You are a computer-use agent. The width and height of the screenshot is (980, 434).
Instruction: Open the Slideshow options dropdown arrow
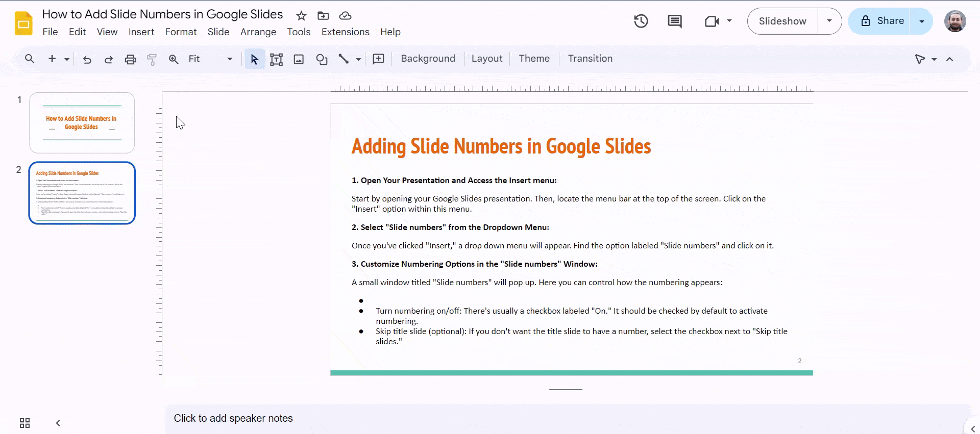829,21
